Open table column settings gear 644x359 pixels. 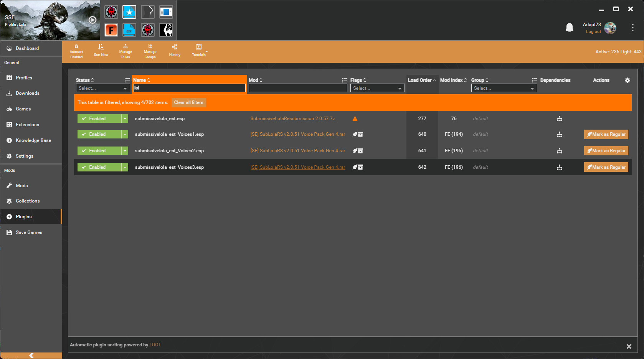pos(627,80)
